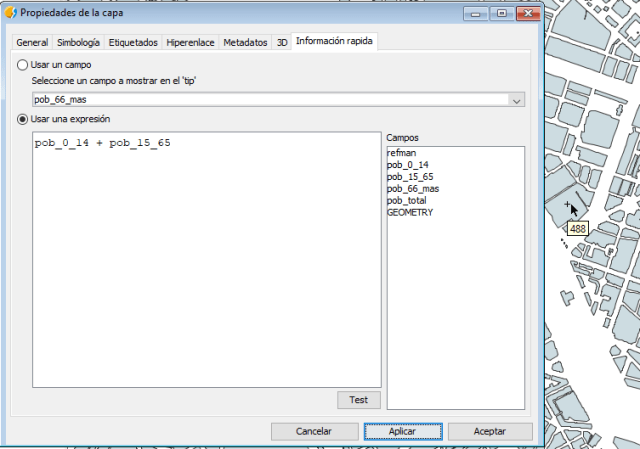Click the Cancelar button

(x=314, y=431)
